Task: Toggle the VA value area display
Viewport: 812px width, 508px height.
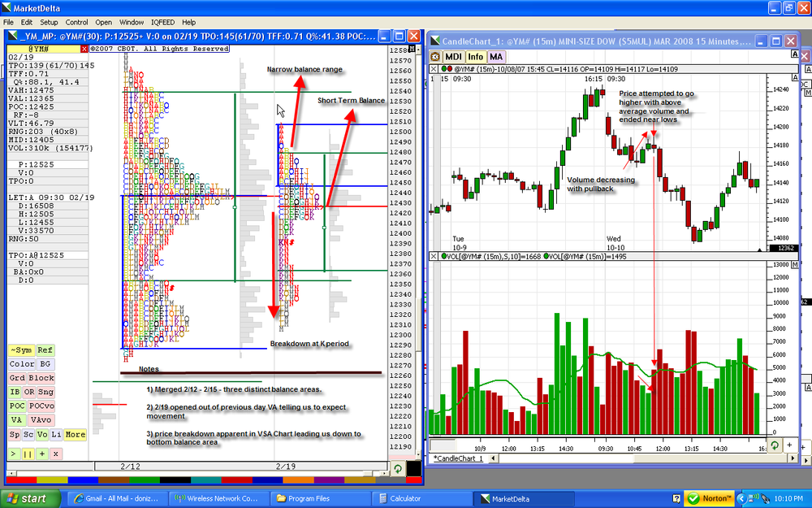Action: point(16,420)
